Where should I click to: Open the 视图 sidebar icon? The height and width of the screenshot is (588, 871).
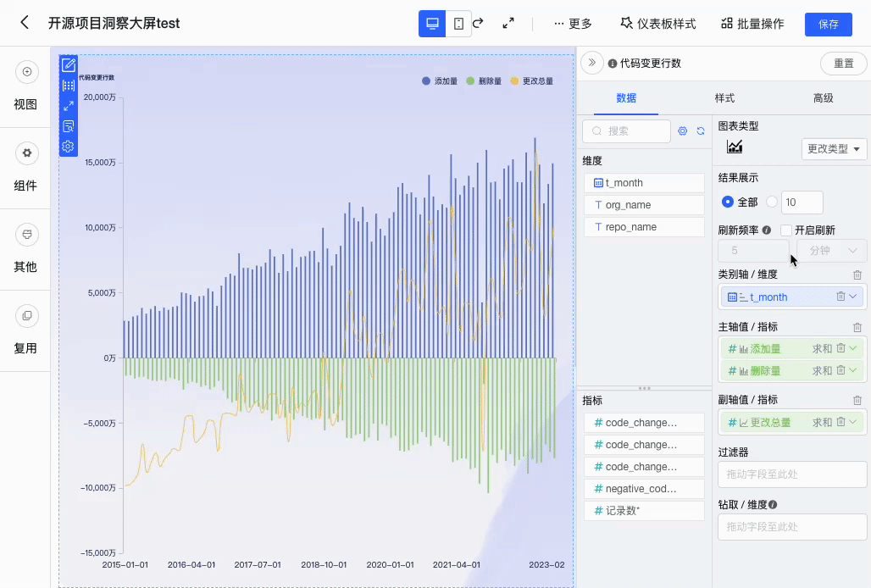26,72
